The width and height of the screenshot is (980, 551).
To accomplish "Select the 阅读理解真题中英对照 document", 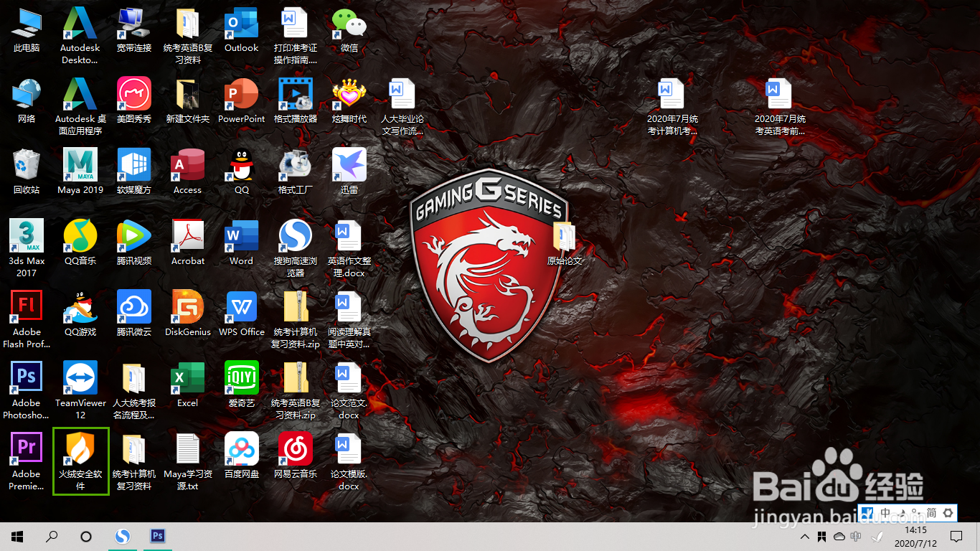I will [x=349, y=319].
